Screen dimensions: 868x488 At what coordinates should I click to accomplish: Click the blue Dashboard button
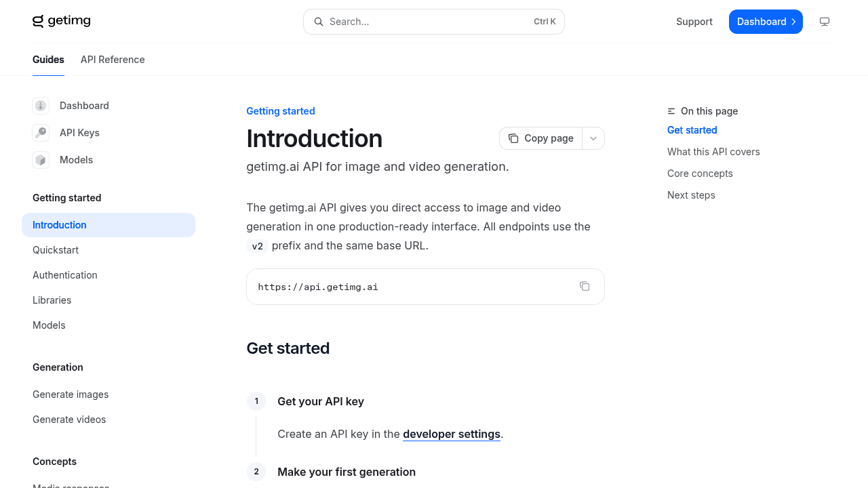[x=766, y=22]
